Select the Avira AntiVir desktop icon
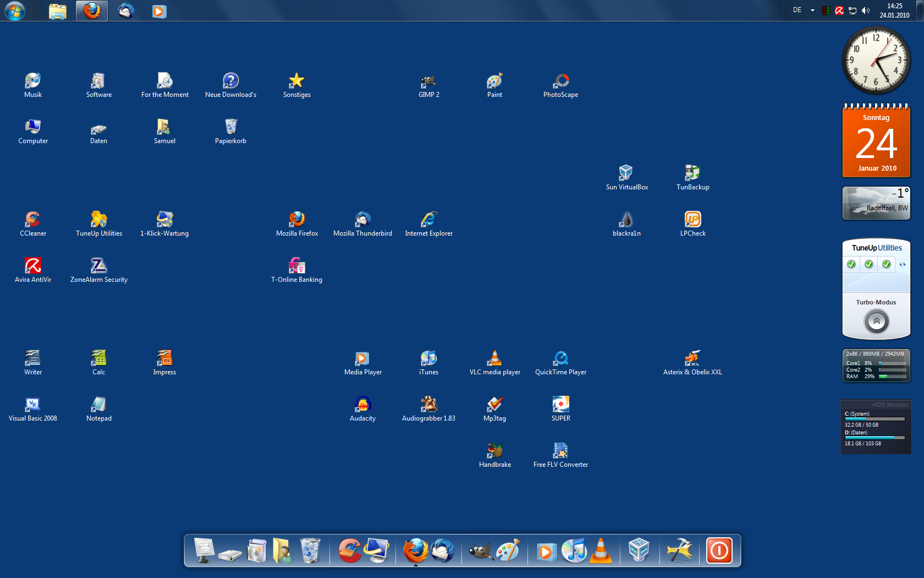Screen dimensions: 924x578 [33, 270]
